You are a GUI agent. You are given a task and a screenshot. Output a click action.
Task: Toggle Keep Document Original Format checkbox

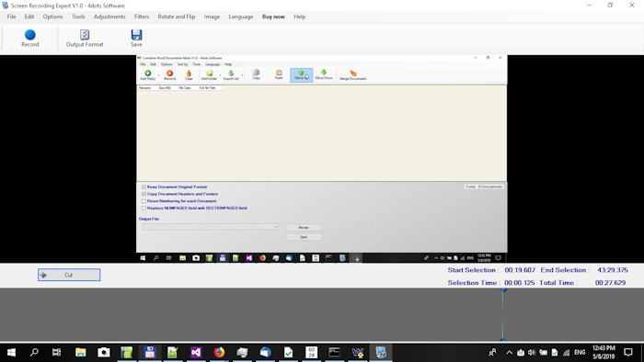click(x=144, y=187)
